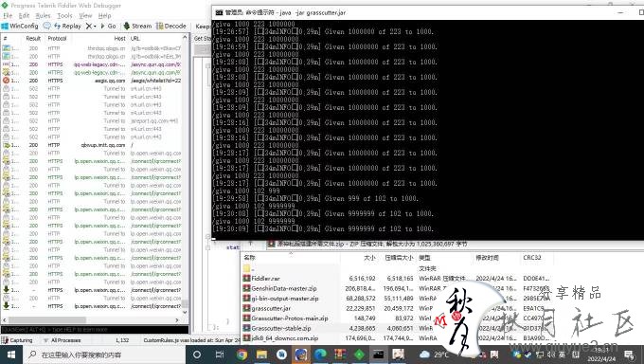The image size is (644, 364).
Task: Open File Explorer from the taskbar
Action: (x=261, y=355)
